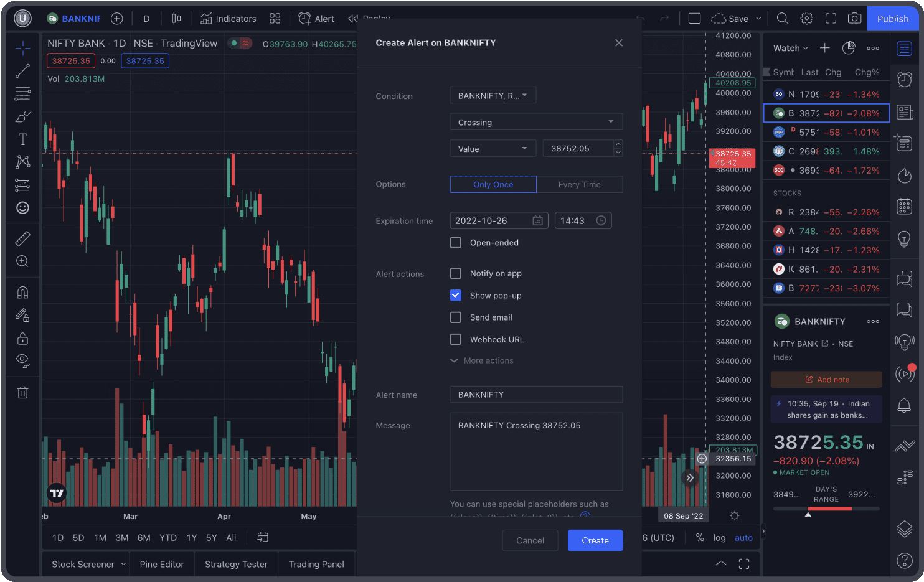Open the chart search icon
The image size is (924, 582).
pyautogui.click(x=783, y=19)
